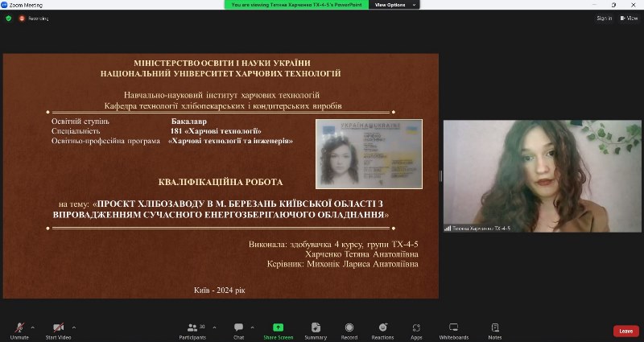The image size is (644, 342).
Task: Unmute the microphone
Action: click(x=19, y=331)
